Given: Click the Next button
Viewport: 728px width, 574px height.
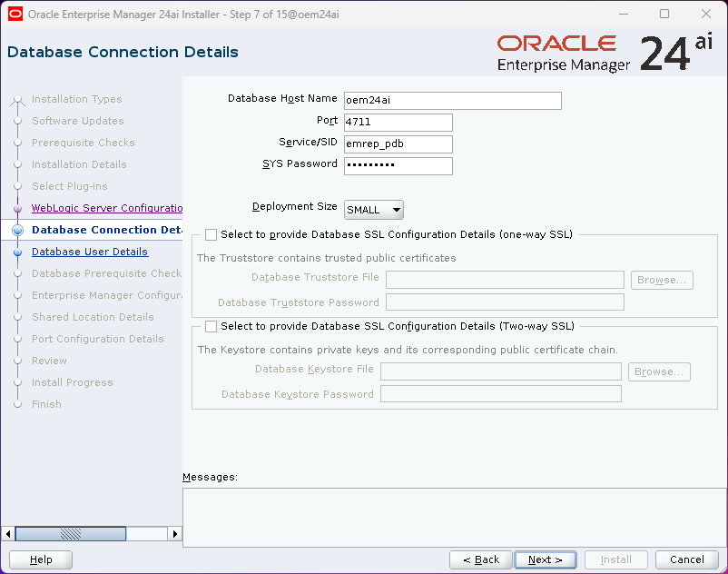Looking at the screenshot, I should click(545, 559).
